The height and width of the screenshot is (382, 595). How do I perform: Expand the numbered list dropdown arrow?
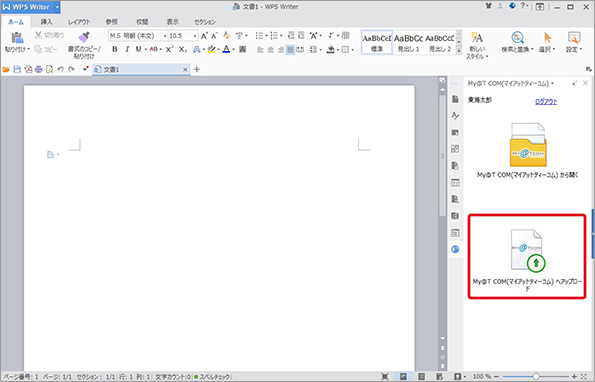(x=281, y=36)
